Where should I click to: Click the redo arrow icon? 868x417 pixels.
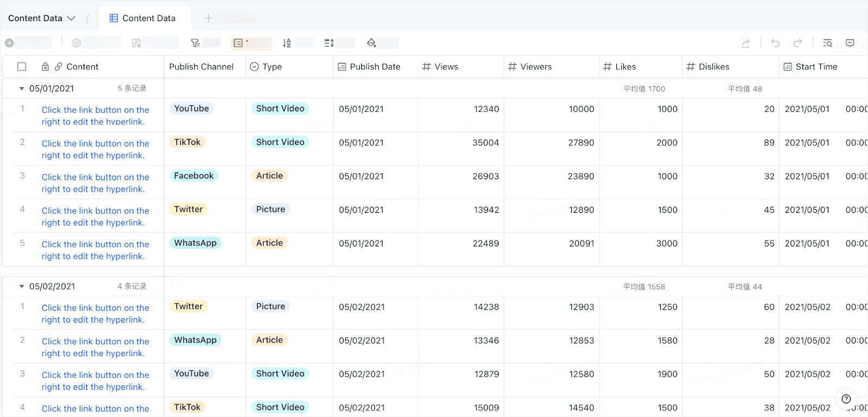(797, 43)
